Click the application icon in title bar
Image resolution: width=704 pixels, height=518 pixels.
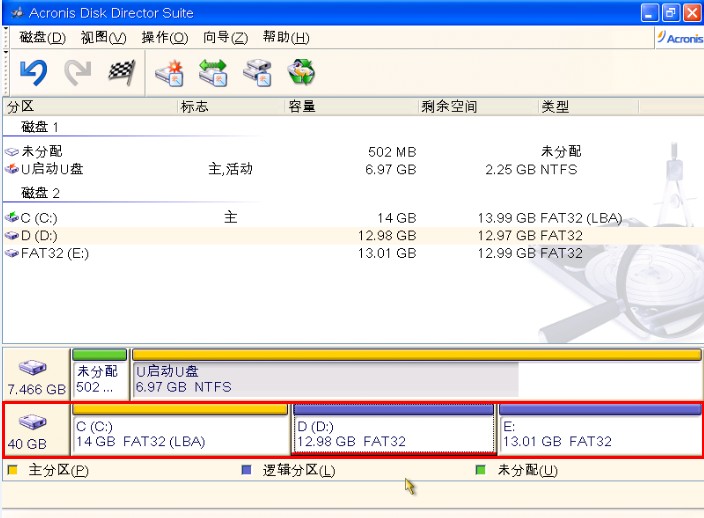[17, 13]
